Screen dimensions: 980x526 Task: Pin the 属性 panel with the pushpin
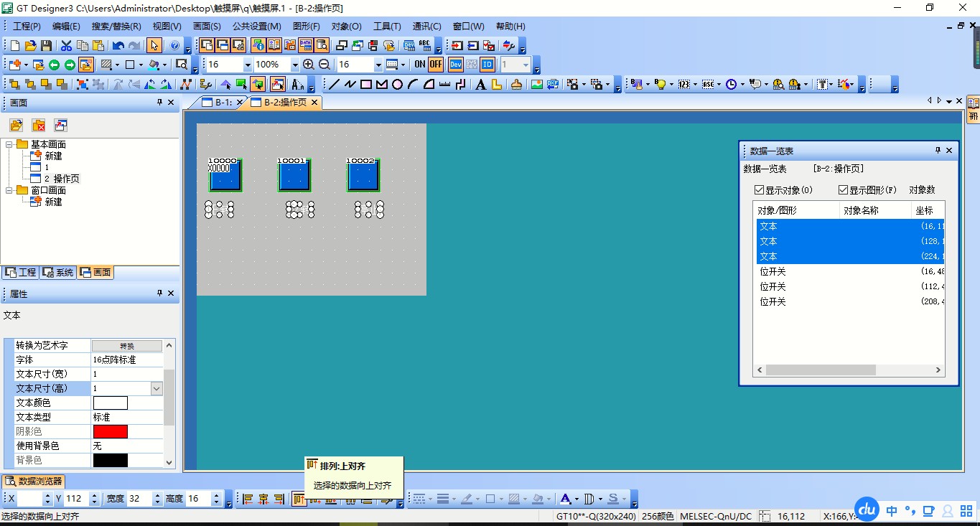(159, 293)
